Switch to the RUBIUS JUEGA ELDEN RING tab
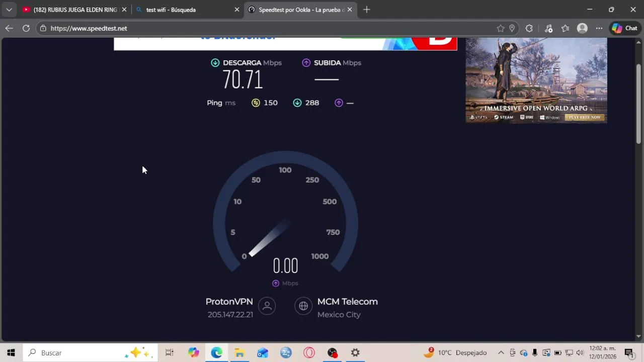The width and height of the screenshot is (644, 362). pyautogui.click(x=74, y=10)
